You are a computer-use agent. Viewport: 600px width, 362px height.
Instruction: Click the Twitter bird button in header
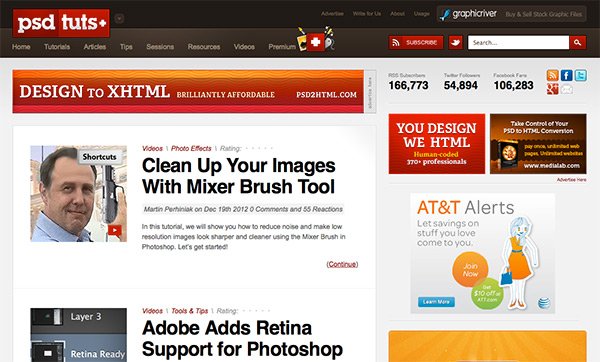(455, 42)
